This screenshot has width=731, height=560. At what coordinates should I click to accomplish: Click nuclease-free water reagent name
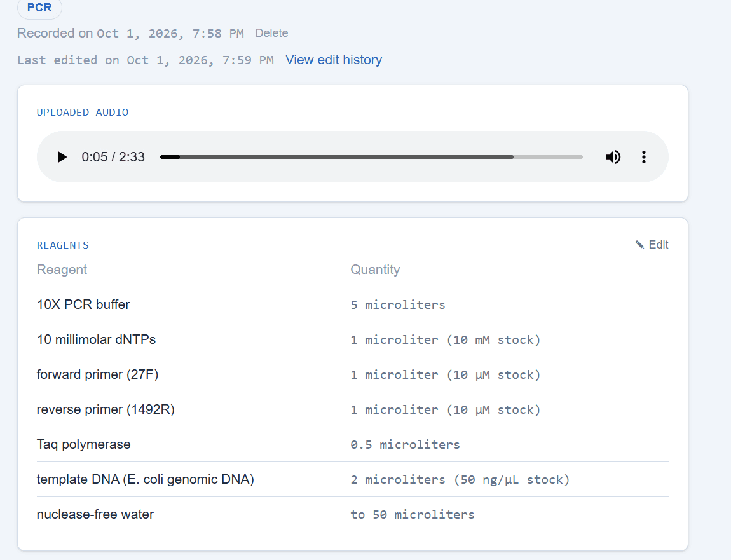(x=95, y=514)
